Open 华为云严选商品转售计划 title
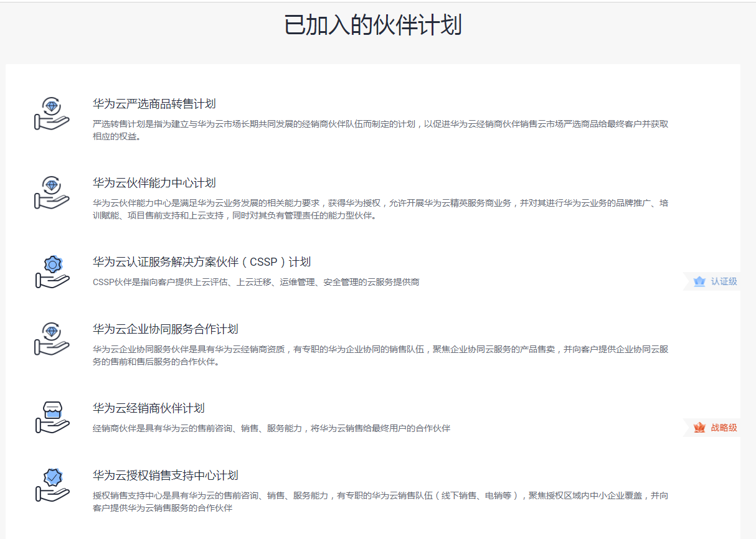756x539 pixels. tap(154, 104)
